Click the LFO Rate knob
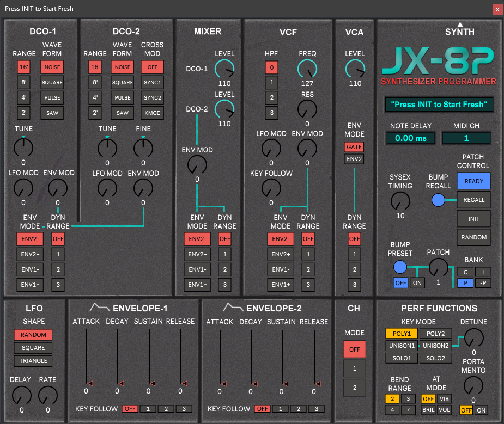504x424 pixels. (48, 396)
